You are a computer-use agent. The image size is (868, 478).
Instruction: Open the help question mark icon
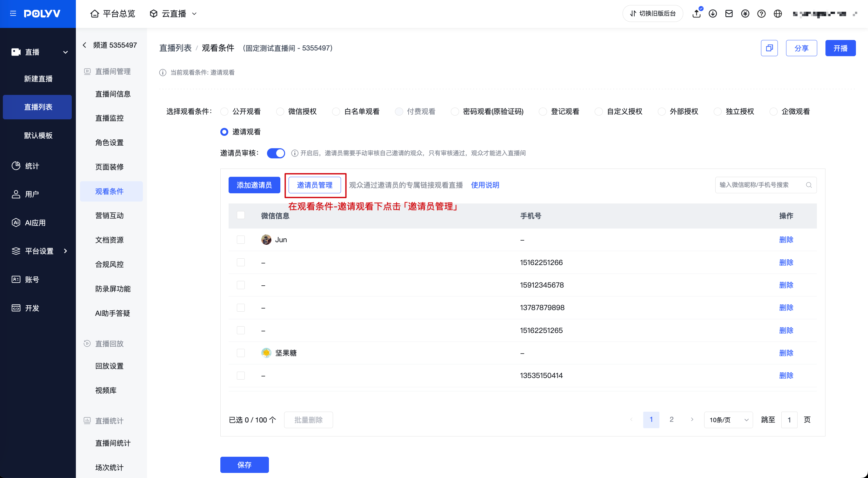point(761,13)
